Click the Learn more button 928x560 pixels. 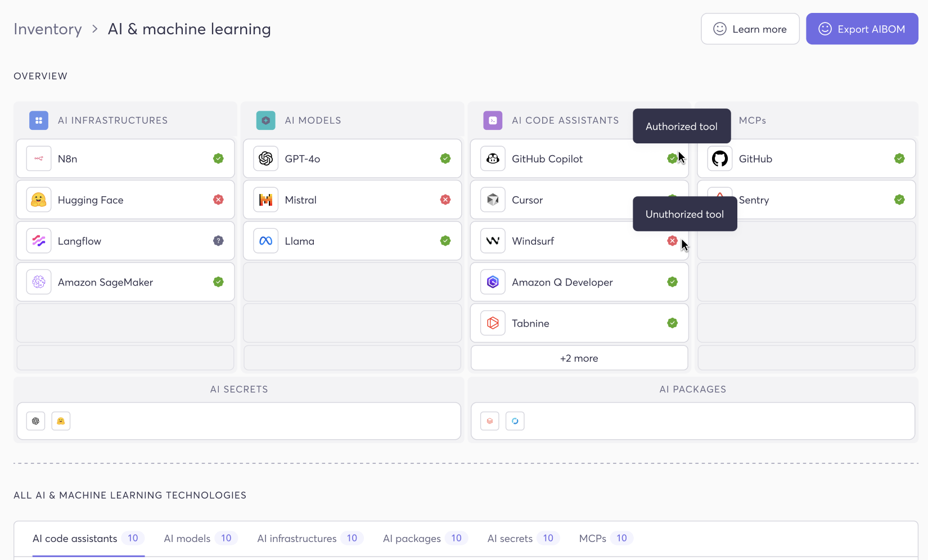tap(750, 29)
